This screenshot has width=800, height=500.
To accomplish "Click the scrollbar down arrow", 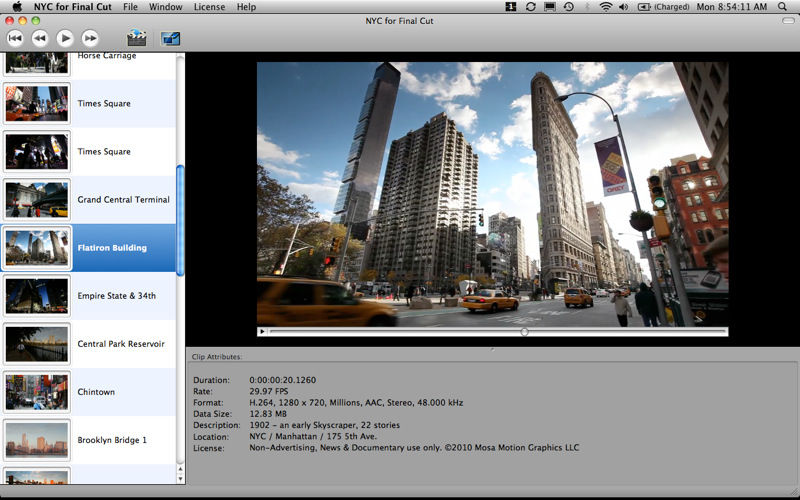I will pos(180,479).
